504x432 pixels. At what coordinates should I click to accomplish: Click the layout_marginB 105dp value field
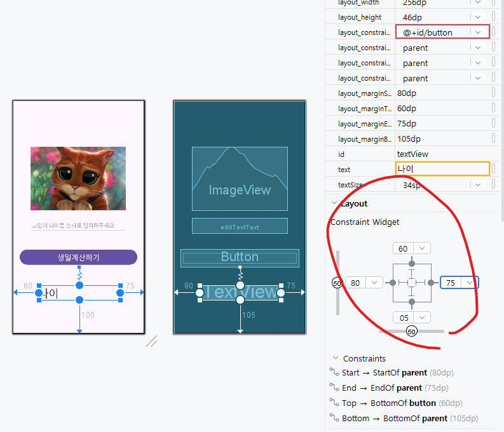tap(442, 138)
